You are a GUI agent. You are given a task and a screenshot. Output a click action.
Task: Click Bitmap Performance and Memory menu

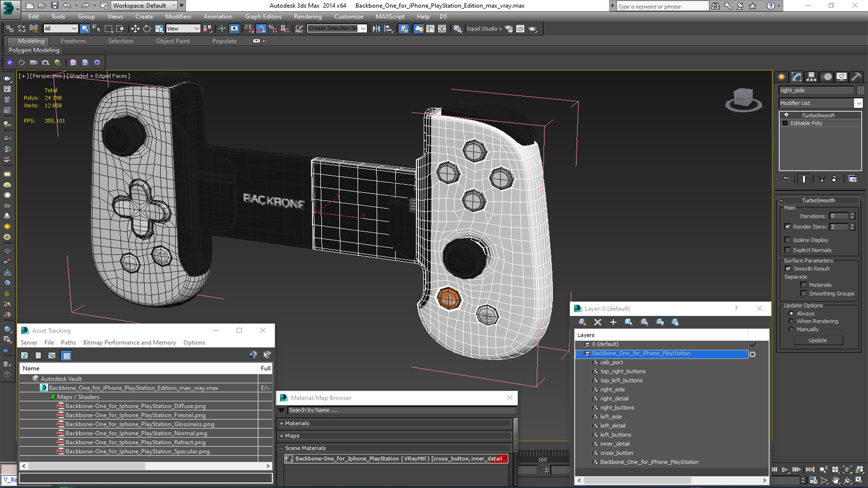click(x=129, y=343)
